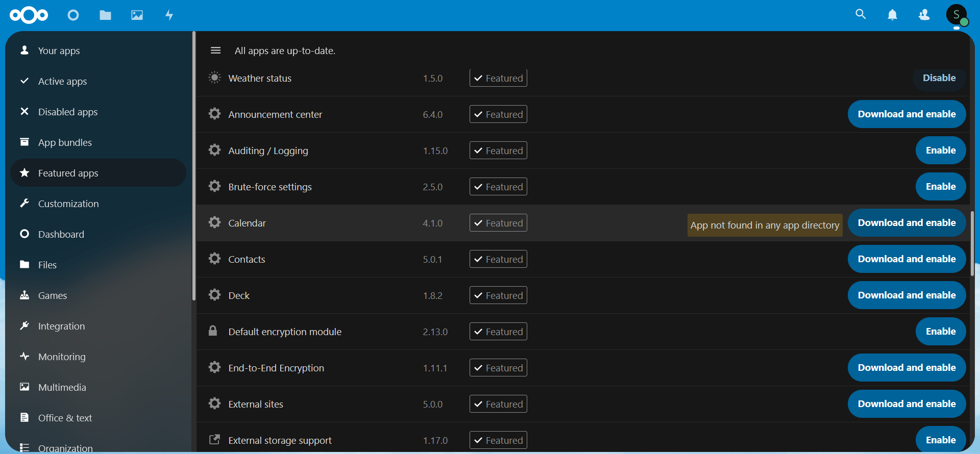This screenshot has width=980, height=454.
Task: Click version 1.15.0 of Auditing / Logging
Action: (435, 151)
